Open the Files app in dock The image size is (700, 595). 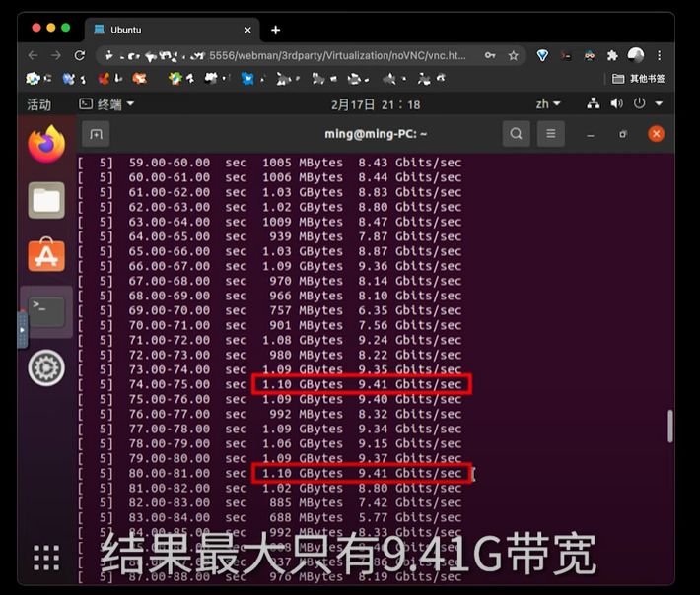pyautogui.click(x=46, y=200)
